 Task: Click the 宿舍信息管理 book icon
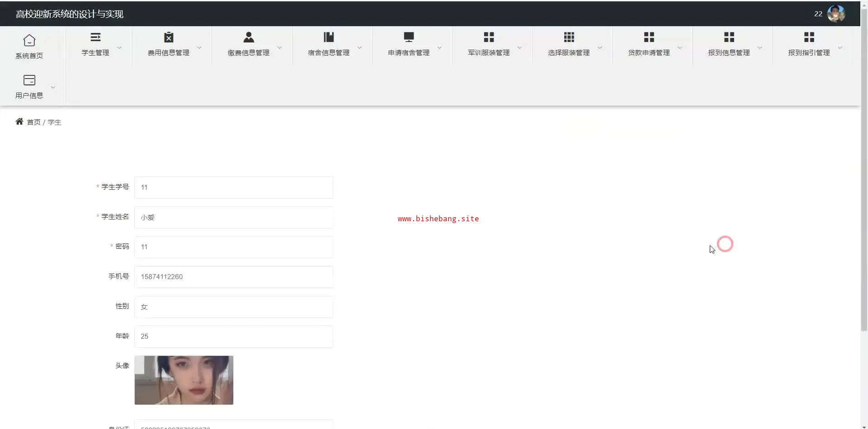coord(329,37)
